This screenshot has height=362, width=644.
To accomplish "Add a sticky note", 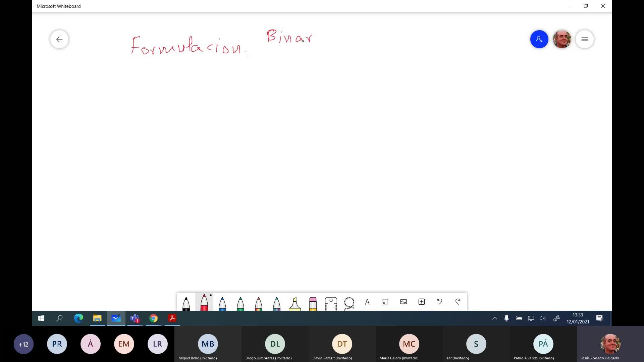I will 385,302.
